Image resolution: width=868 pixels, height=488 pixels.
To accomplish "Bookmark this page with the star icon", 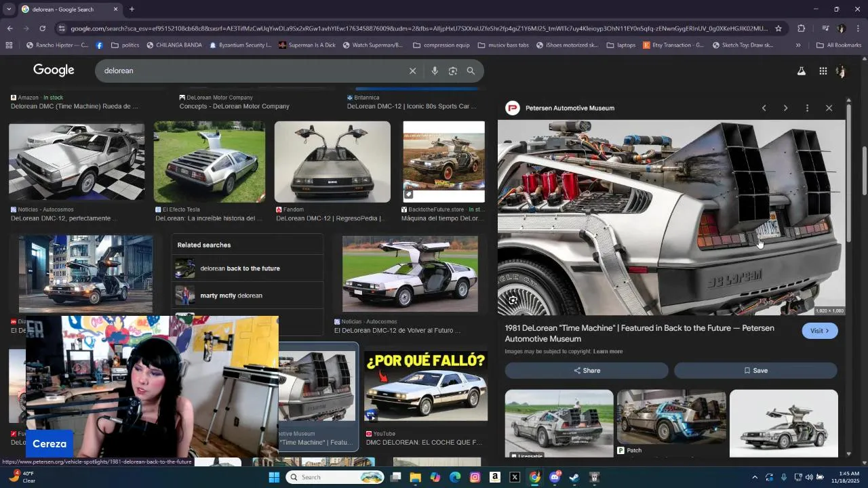I will click(778, 28).
